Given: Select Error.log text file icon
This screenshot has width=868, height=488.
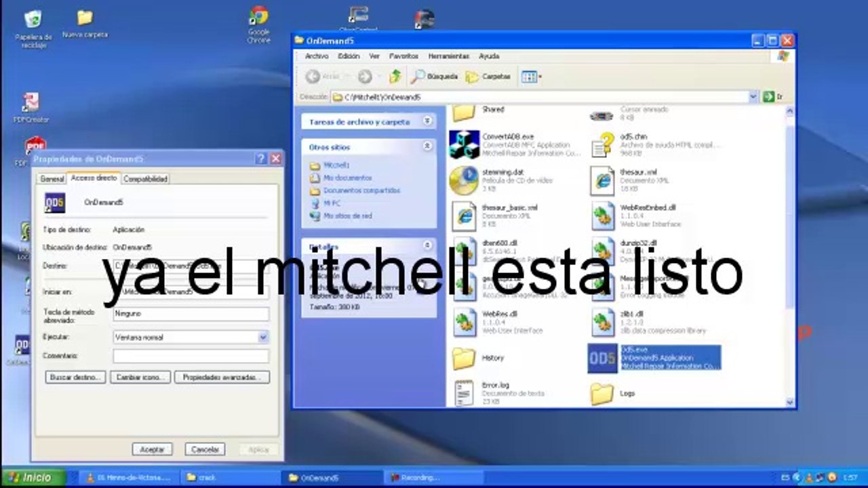Looking at the screenshot, I should pyautogui.click(x=464, y=392).
